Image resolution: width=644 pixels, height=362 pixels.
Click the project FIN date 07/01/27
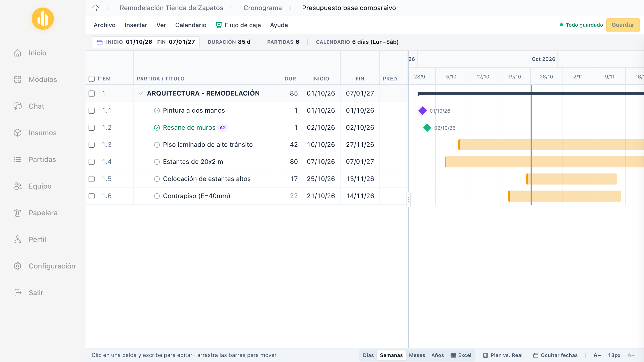182,42
